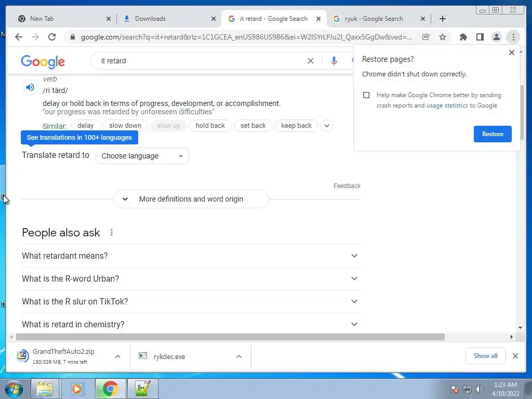This screenshot has width=532, height=399.
Task: Enable sending crash reports checkbox
Action: click(x=366, y=95)
